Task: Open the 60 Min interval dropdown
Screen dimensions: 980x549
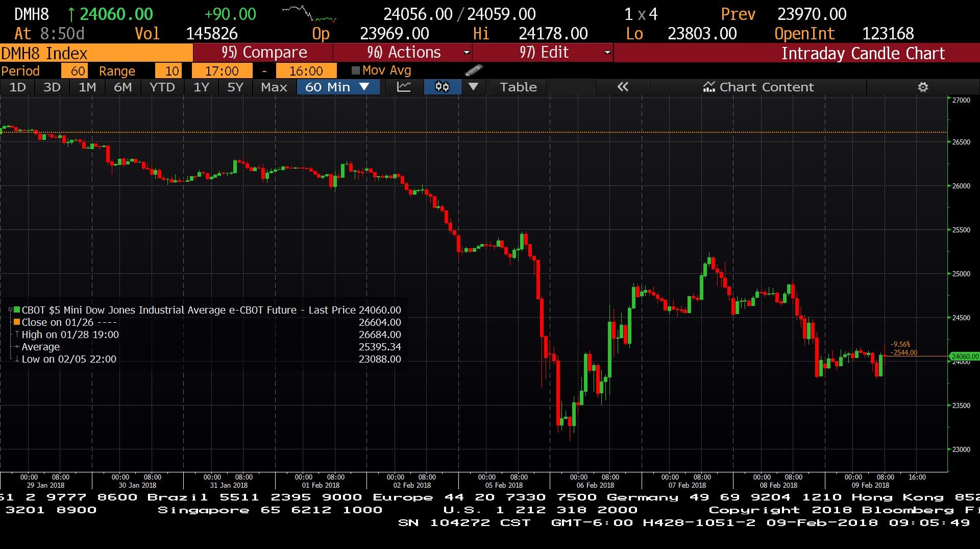Action: pyautogui.click(x=337, y=87)
